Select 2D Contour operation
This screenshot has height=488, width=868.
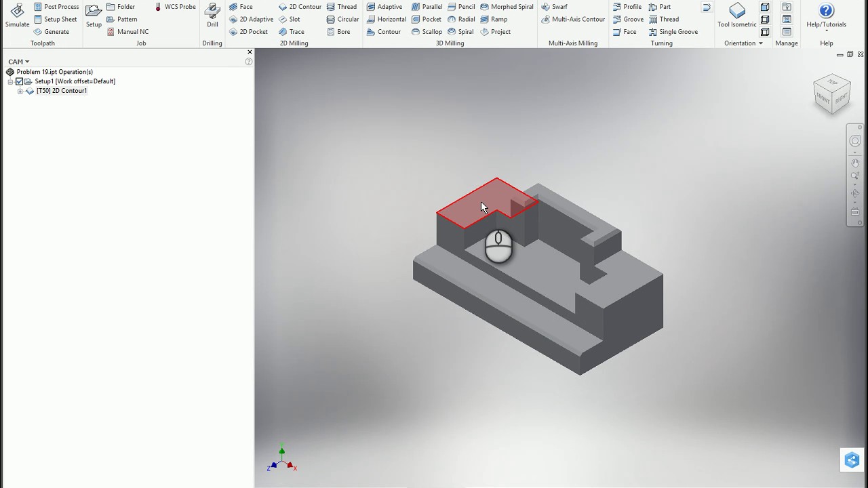coord(300,7)
